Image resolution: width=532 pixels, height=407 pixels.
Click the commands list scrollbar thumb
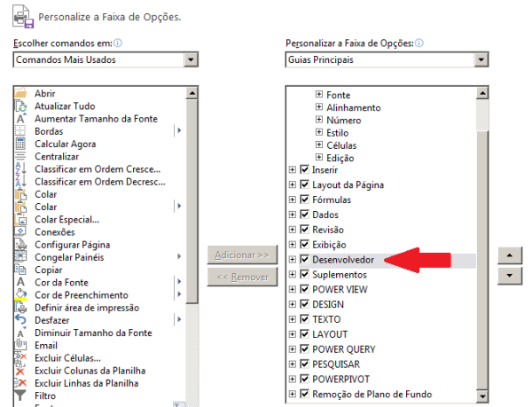192,201
